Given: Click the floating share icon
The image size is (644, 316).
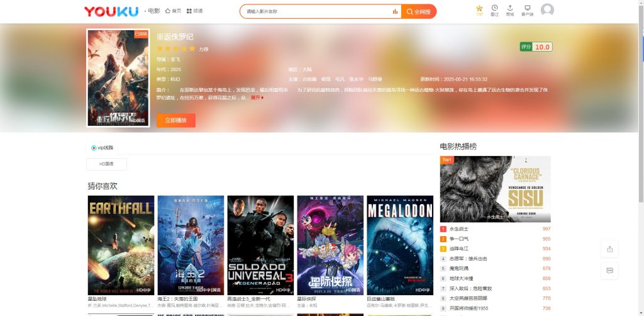Looking at the screenshot, I should click(x=609, y=249).
